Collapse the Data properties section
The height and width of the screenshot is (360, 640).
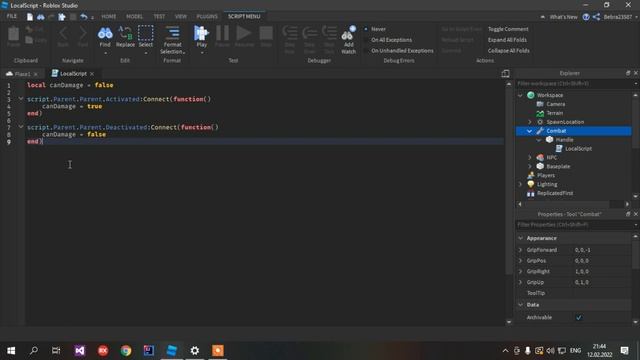pos(520,304)
